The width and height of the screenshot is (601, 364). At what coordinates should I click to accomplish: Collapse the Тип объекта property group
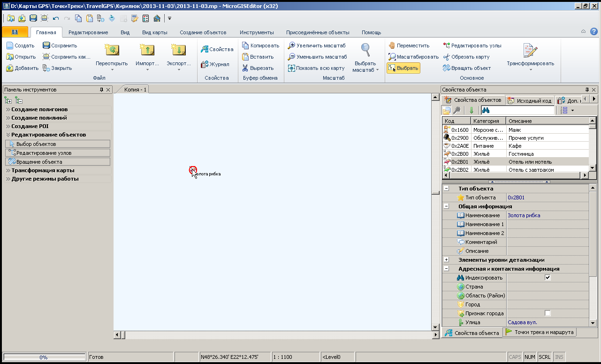coord(447,189)
